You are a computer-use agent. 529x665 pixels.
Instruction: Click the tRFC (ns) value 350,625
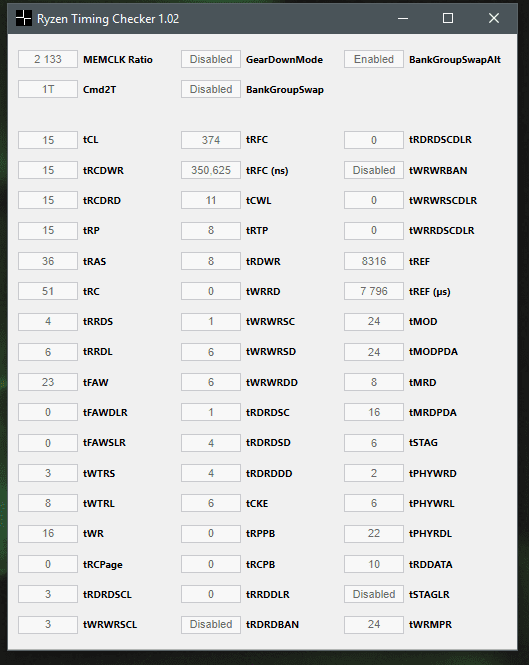[211, 170]
